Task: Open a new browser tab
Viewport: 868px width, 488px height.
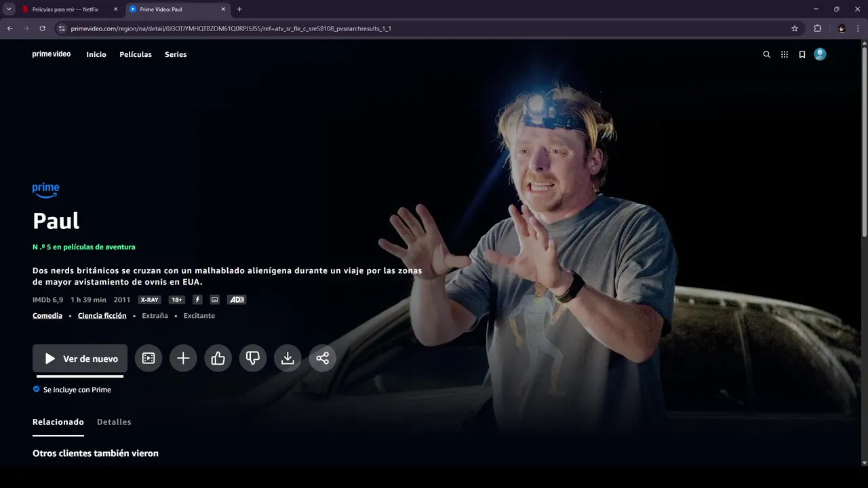Action: point(239,9)
